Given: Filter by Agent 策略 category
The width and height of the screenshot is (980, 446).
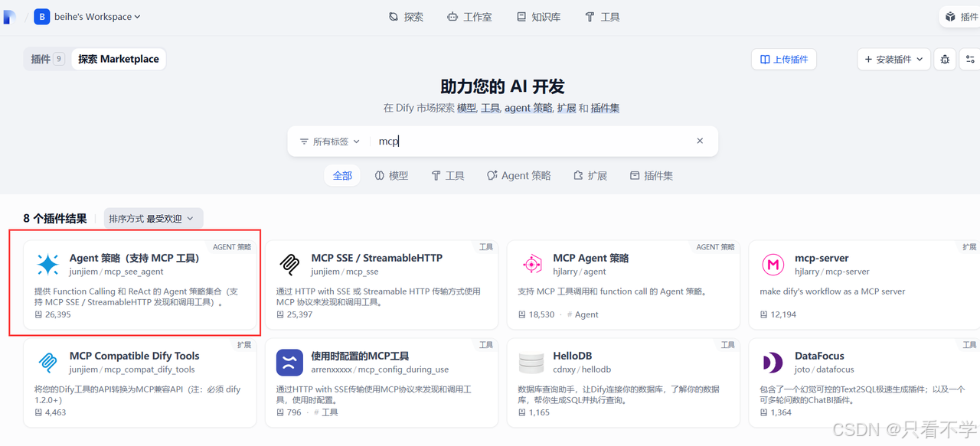Looking at the screenshot, I should pyautogui.click(x=519, y=176).
